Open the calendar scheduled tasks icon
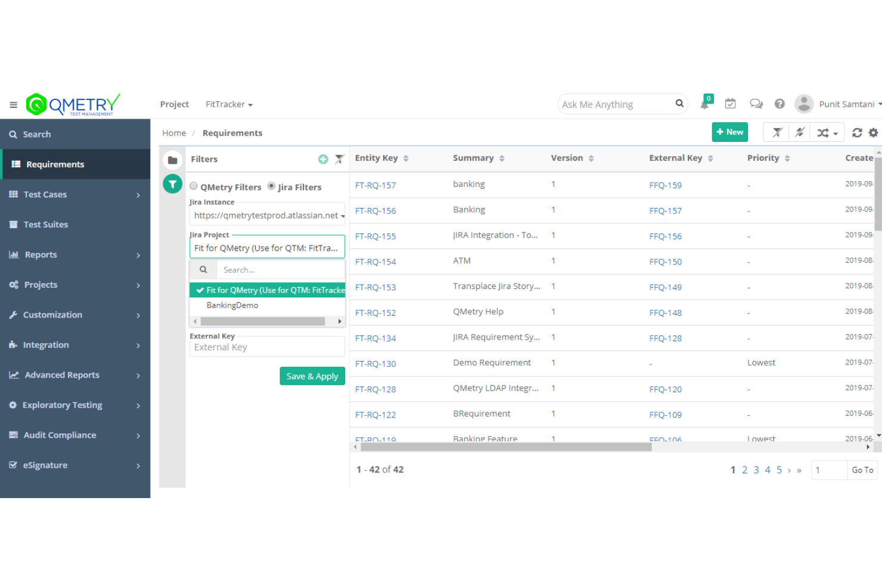882x588 pixels. 730,103
